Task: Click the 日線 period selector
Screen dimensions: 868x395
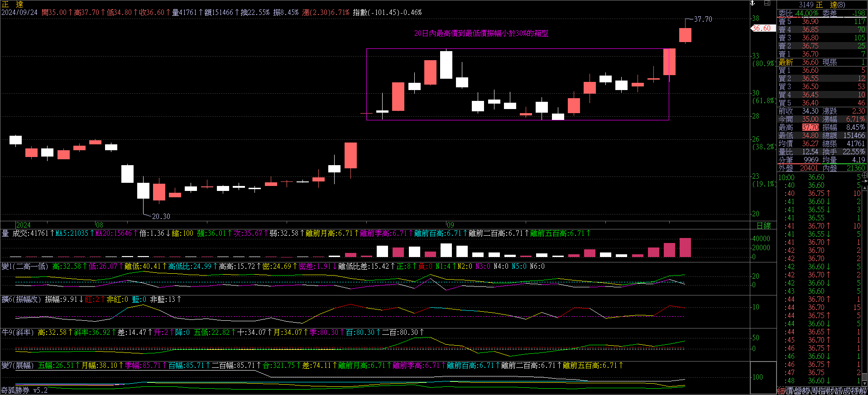Action: coord(764,225)
